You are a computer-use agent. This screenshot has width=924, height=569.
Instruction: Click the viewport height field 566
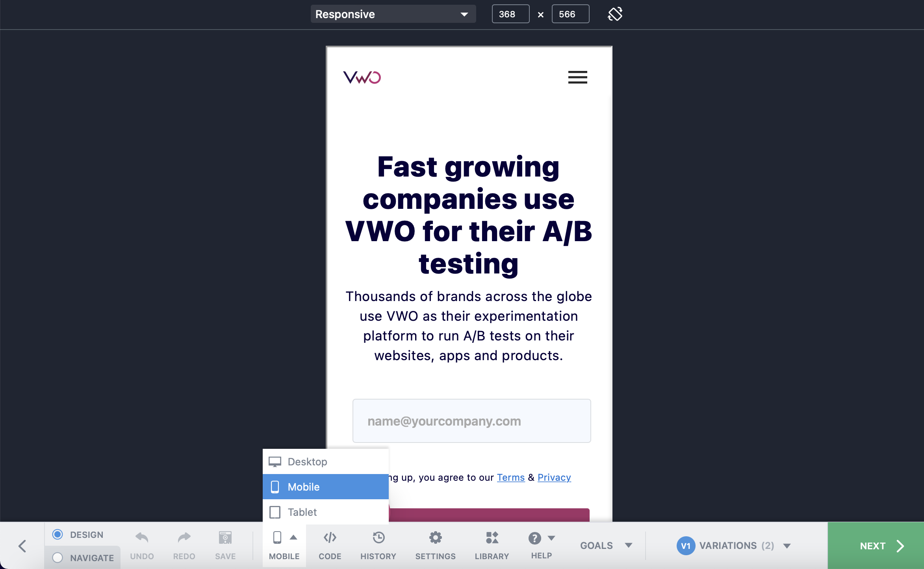[570, 14]
